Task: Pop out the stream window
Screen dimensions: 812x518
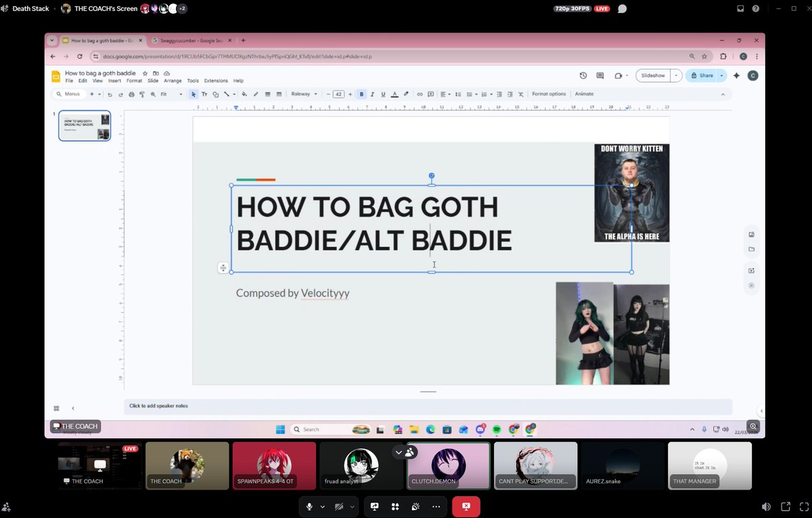Action: pos(786,506)
